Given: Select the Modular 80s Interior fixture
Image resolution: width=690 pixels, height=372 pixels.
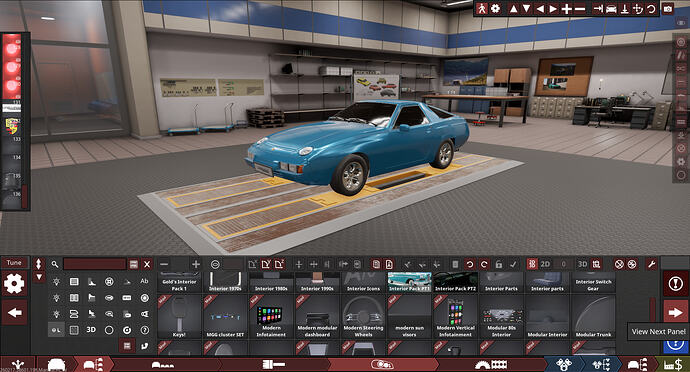Looking at the screenshot, I should click(501, 317).
